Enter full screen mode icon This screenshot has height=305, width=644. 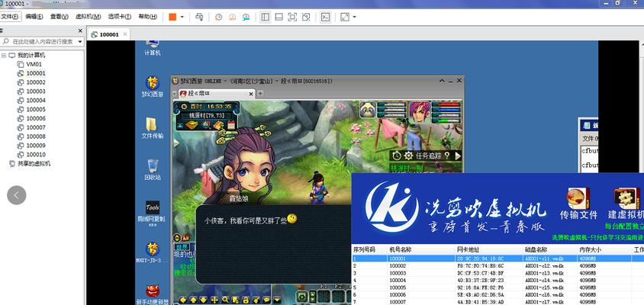(x=292, y=17)
